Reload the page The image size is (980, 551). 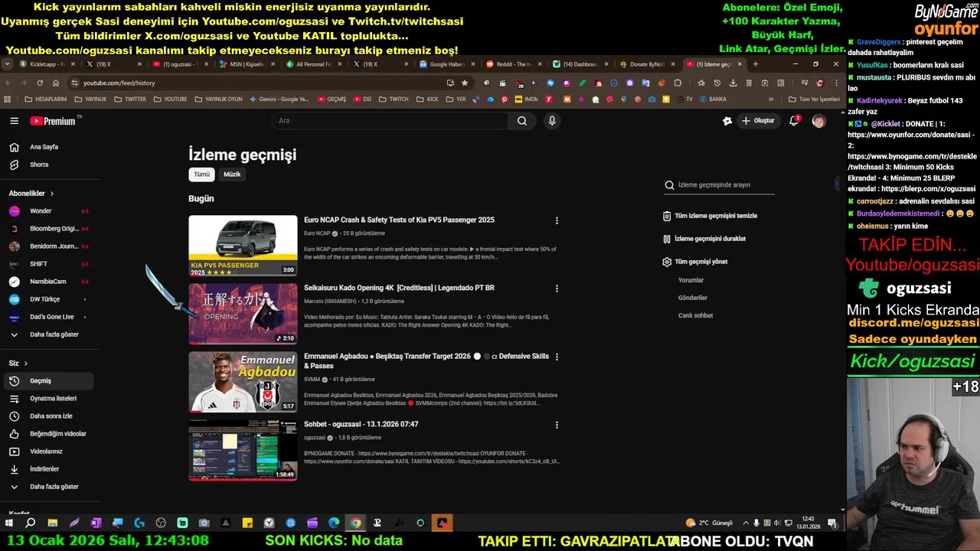pyautogui.click(x=40, y=83)
